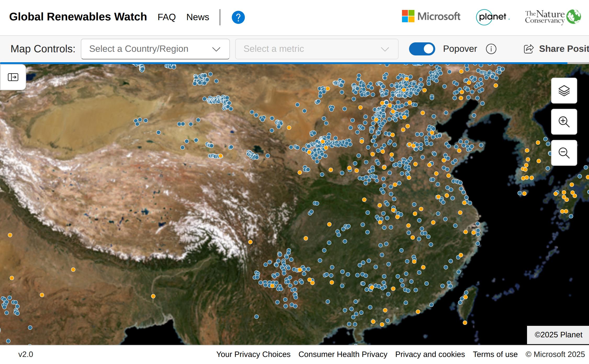The image size is (589, 364).
Task: Click the Microsoft logo
Action: pos(431,16)
